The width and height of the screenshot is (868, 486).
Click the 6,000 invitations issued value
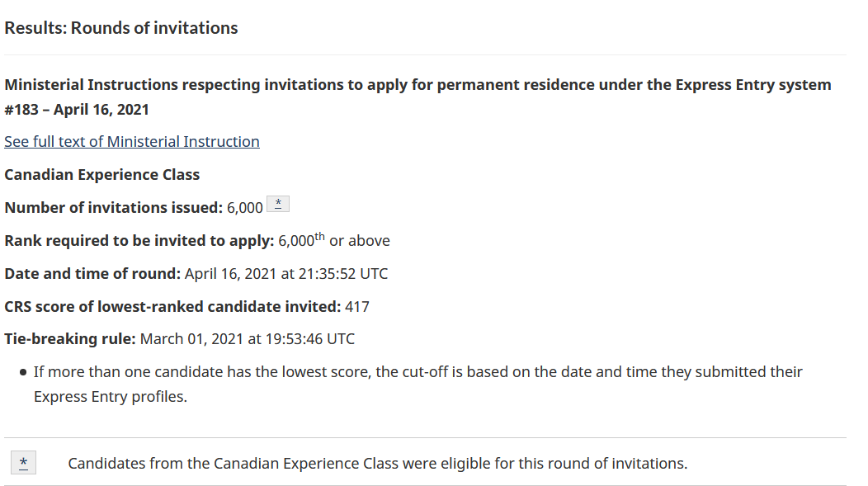tap(245, 208)
